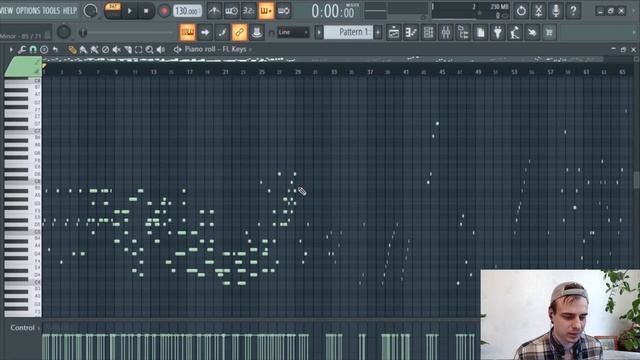The image size is (640, 360).
Task: Click bar 17 on the timeline ruler
Action: pyautogui.click(x=190, y=72)
